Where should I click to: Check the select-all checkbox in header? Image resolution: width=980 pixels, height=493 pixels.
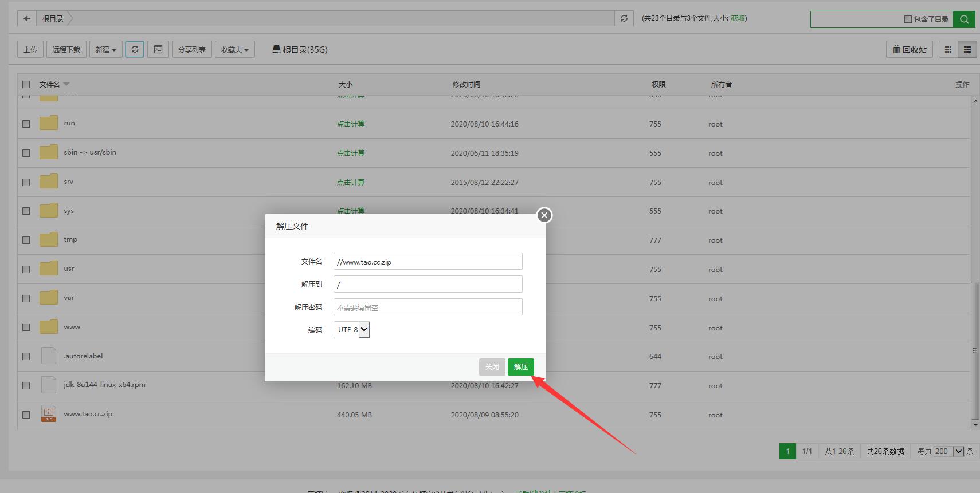[26, 84]
